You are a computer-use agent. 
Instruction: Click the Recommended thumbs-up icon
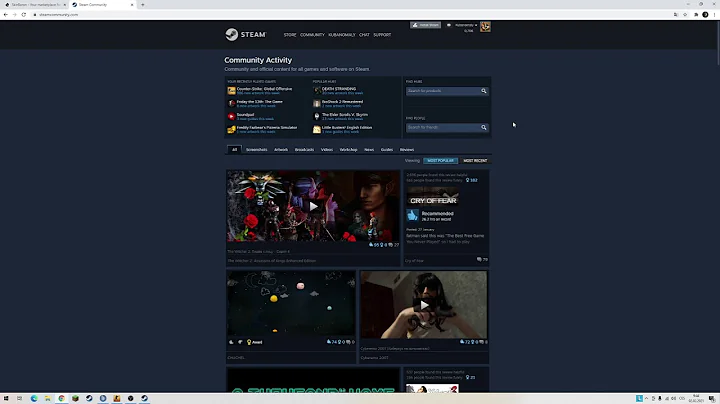(412, 215)
